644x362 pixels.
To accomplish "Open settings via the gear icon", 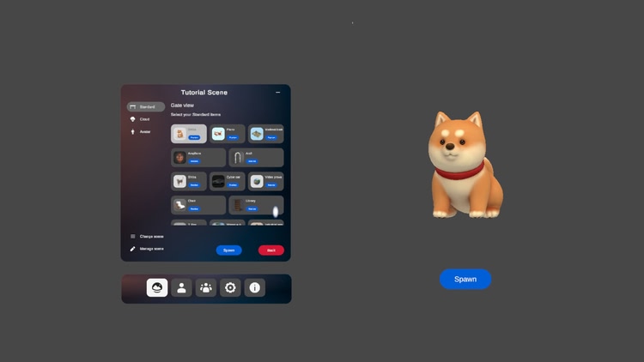I will pyautogui.click(x=230, y=288).
